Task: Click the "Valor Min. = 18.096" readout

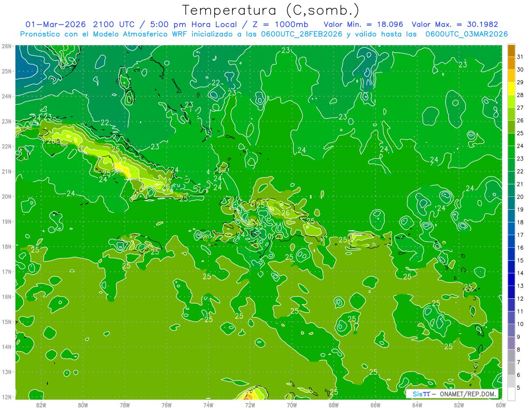Action: (364, 24)
